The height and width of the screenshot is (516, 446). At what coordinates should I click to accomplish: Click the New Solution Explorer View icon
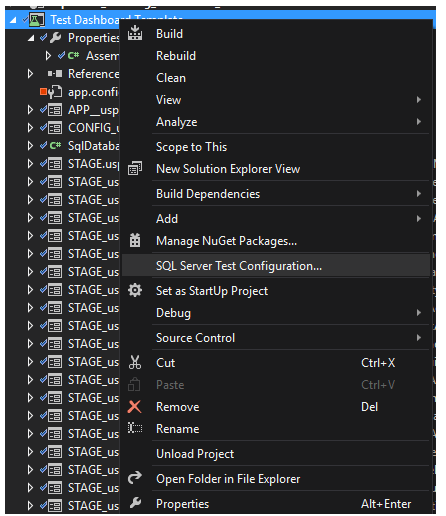[x=135, y=168]
